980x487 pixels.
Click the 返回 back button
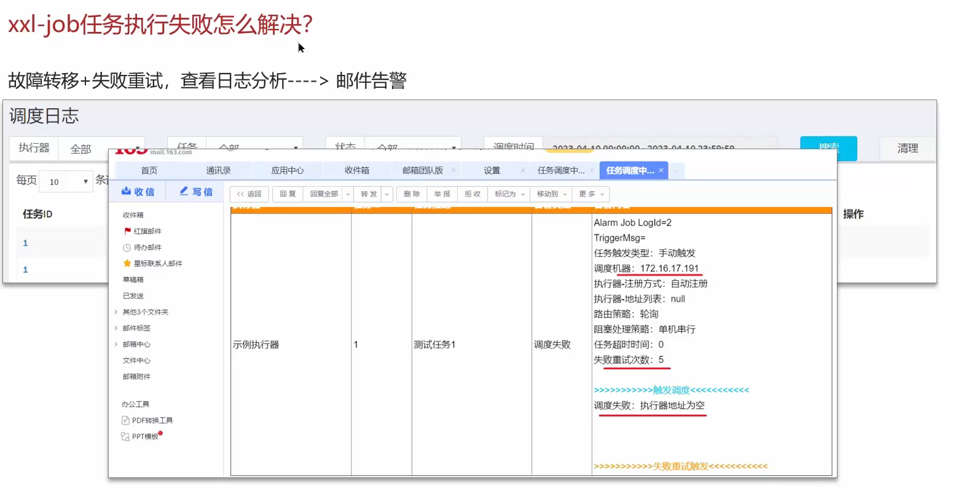click(x=249, y=194)
